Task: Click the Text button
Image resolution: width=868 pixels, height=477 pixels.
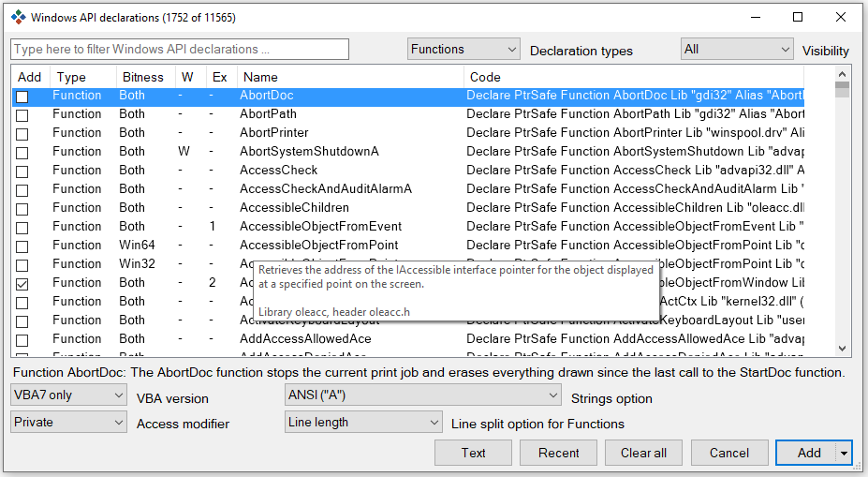Action: 473,454
